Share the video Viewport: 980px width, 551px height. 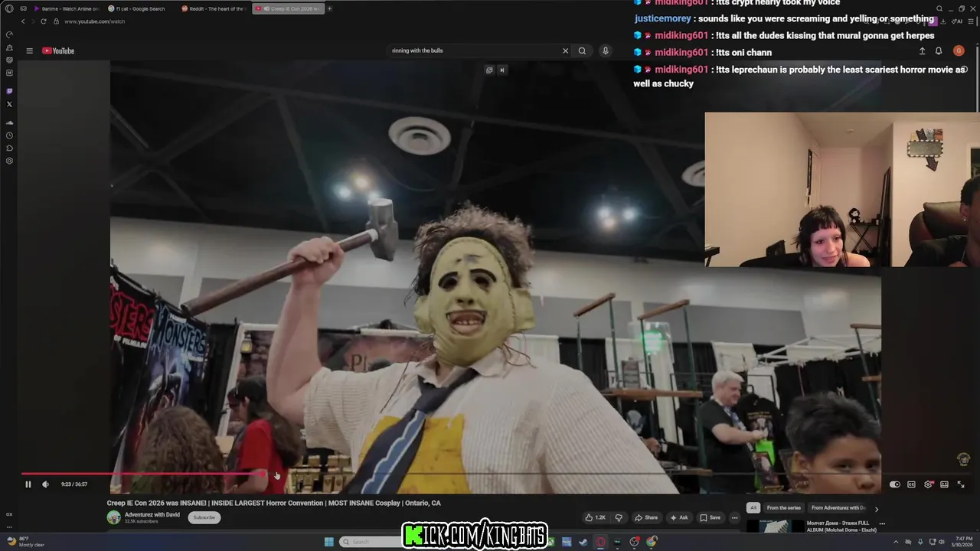646,517
